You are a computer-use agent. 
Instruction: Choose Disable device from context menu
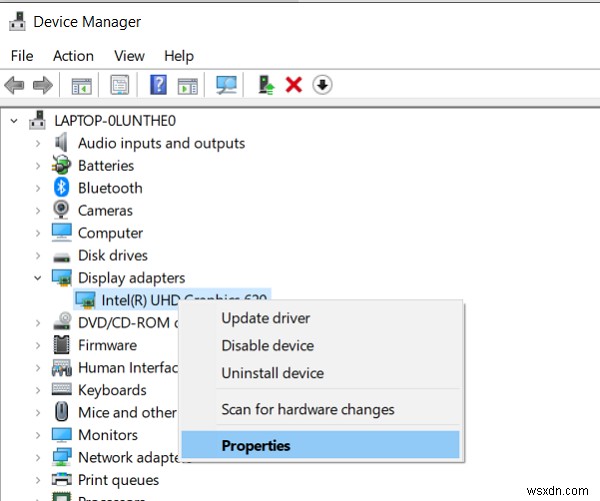[320, 346]
